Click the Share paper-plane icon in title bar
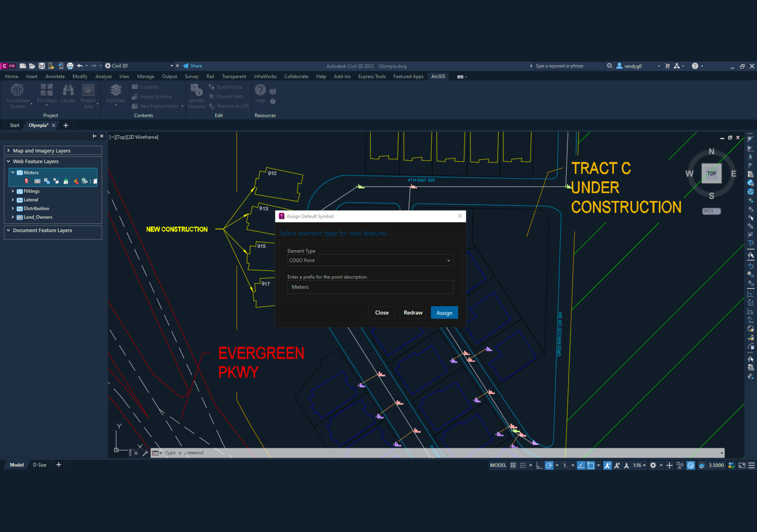Screen dimensions: 757x532 (186, 66)
